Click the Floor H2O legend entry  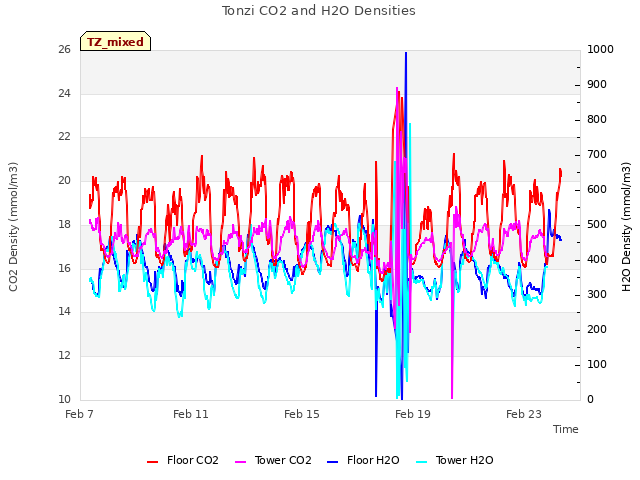point(363,460)
